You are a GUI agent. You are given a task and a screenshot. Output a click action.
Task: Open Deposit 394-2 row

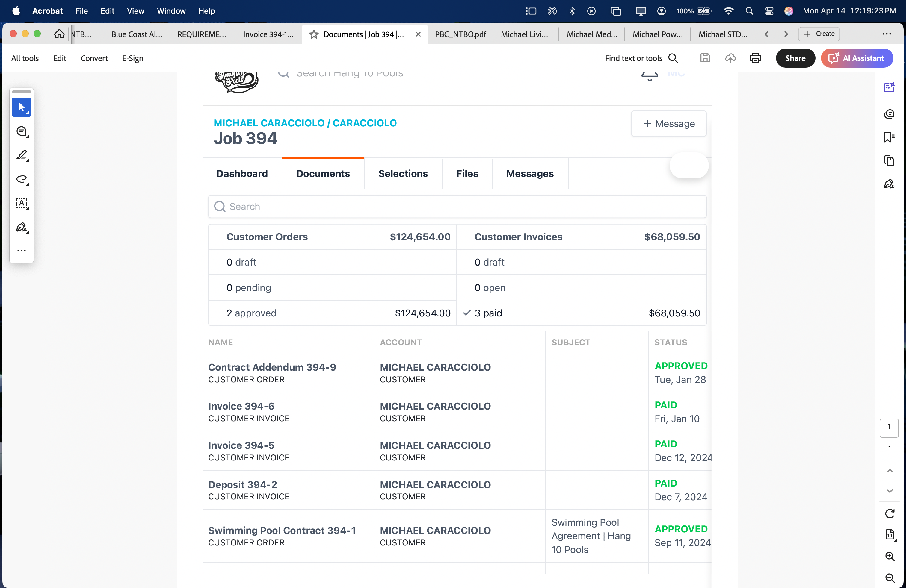coord(457,490)
